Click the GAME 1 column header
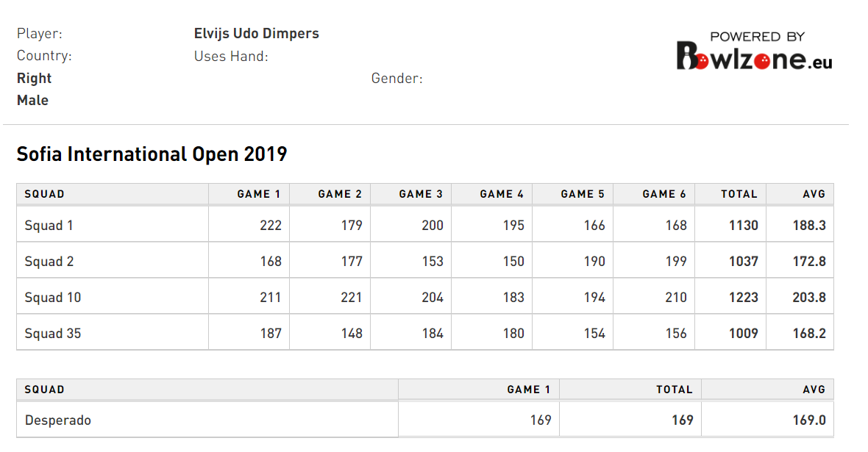 (x=258, y=194)
